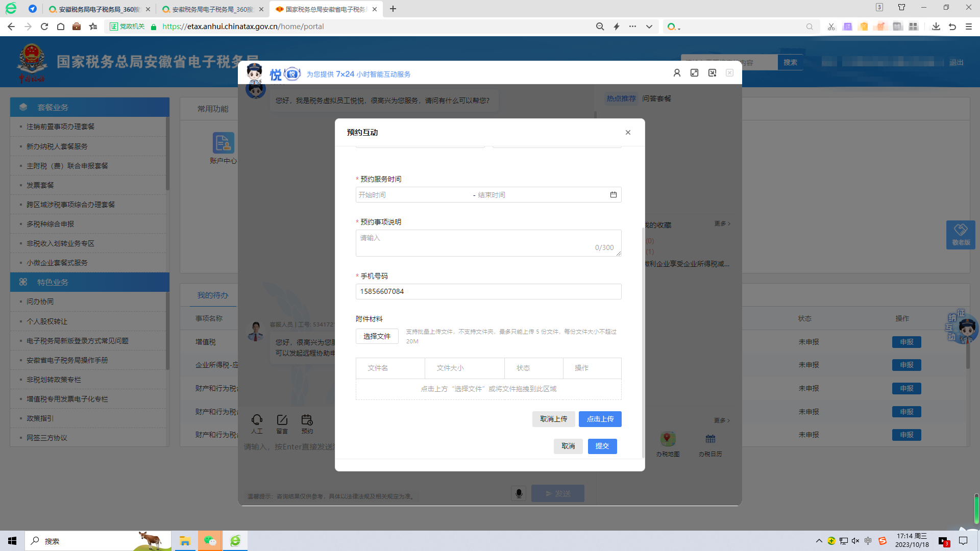Open the 办税日历 tax calendar icon

click(710, 439)
